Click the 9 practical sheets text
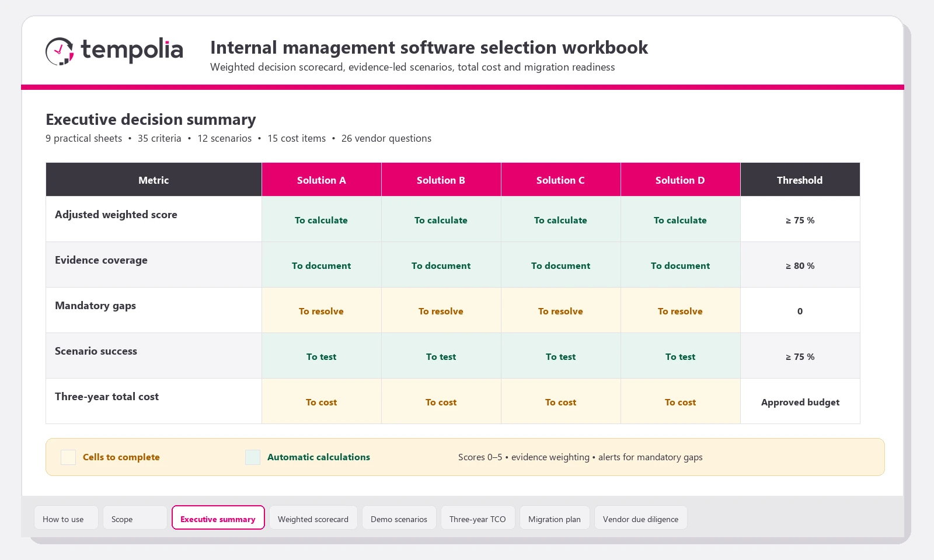 83,138
